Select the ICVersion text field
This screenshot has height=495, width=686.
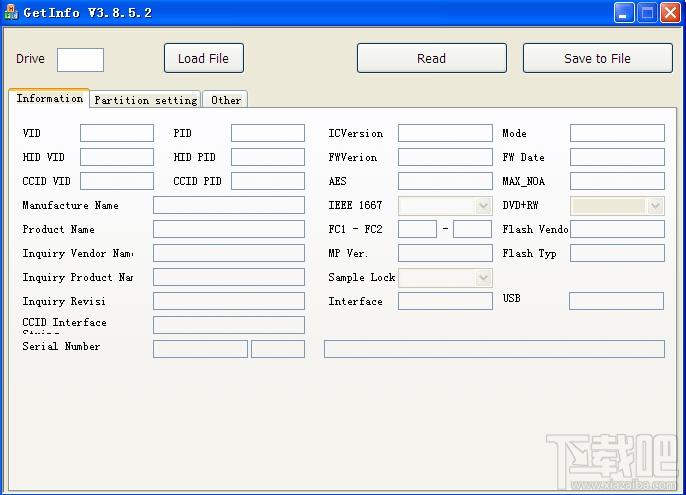point(445,133)
